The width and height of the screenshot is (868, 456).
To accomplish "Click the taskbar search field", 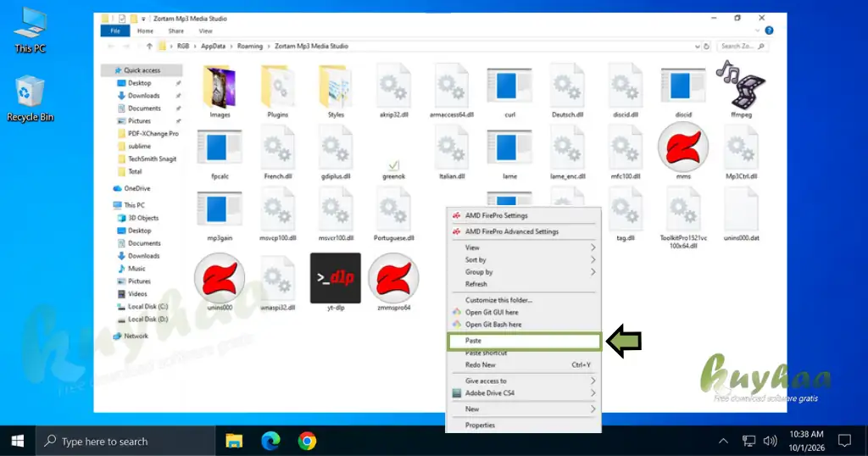I will point(125,441).
